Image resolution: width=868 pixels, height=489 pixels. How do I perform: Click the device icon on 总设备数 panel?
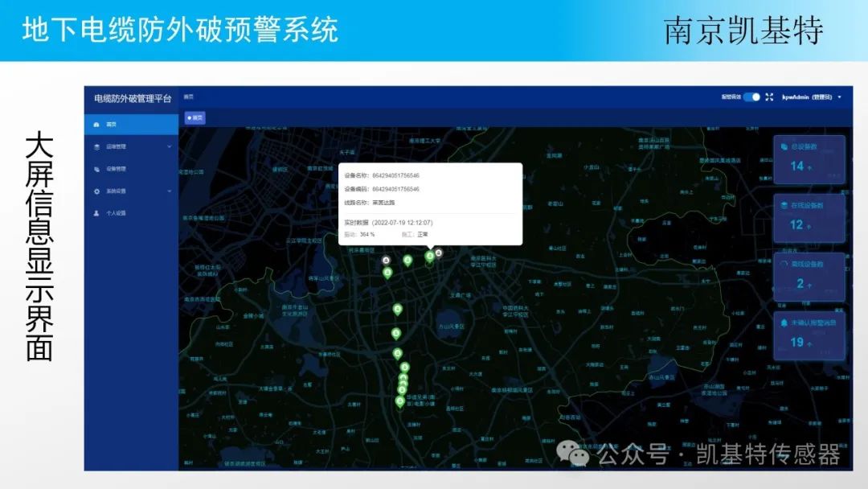784,145
